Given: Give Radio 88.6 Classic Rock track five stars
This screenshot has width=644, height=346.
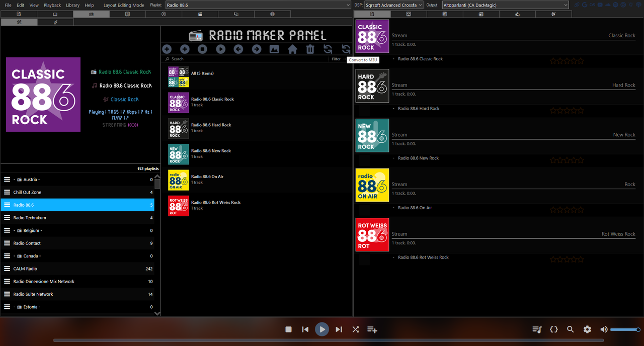Looking at the screenshot, I should 581,61.
